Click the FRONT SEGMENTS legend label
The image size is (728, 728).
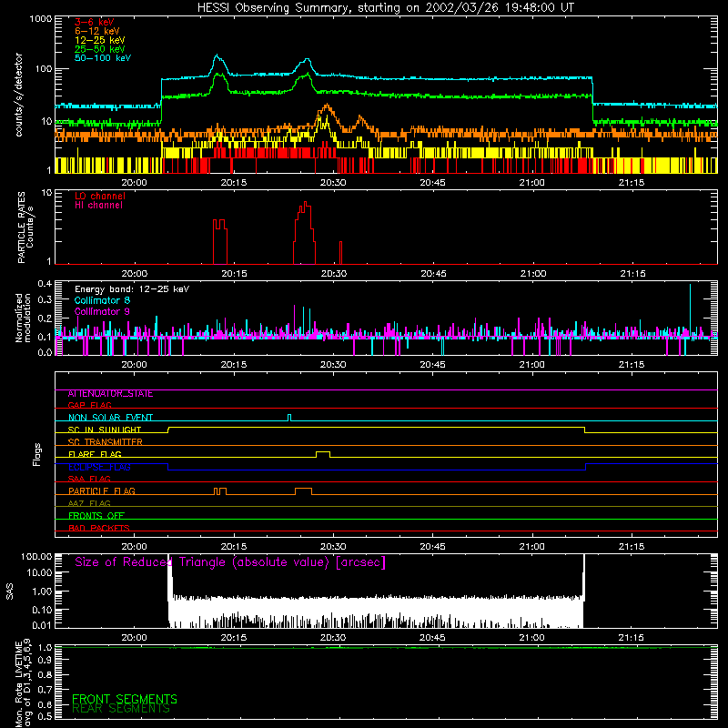tap(125, 699)
